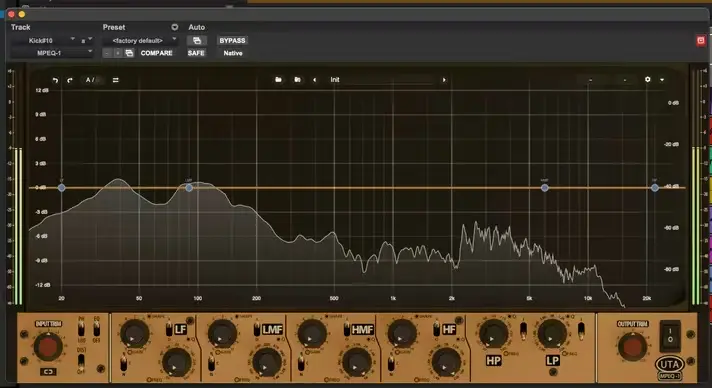Click the previous preset minus button
The height and width of the screenshot is (388, 712).
tap(107, 53)
